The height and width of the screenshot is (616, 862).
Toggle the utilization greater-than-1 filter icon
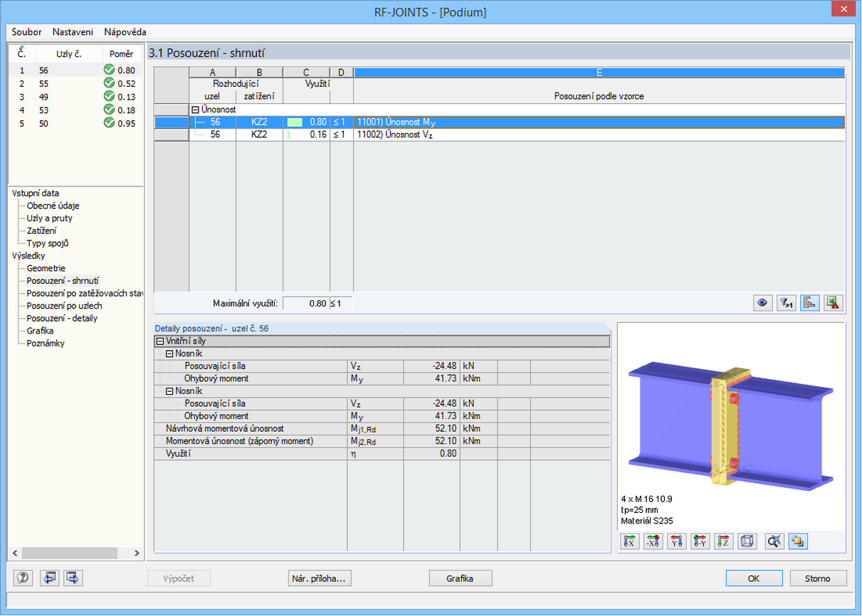tap(786, 302)
